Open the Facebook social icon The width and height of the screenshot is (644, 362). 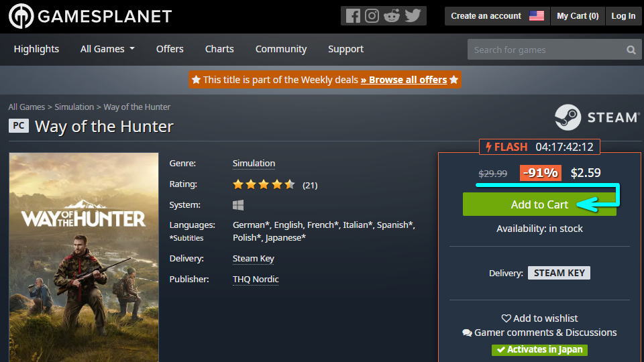(353, 16)
